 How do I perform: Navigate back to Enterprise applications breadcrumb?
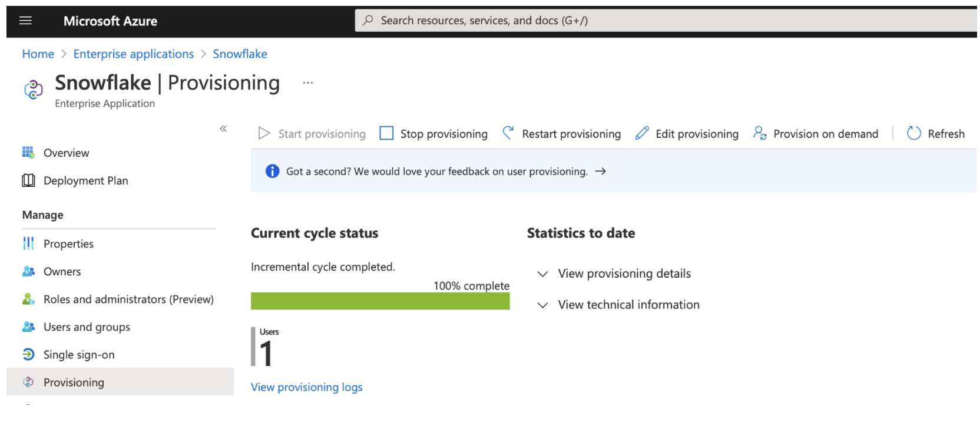click(x=133, y=54)
